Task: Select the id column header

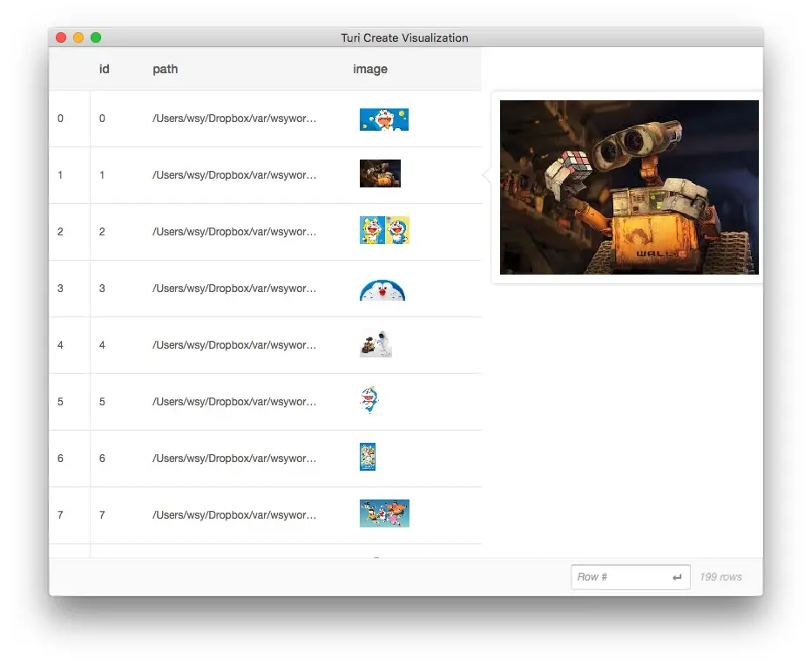Action: tap(104, 69)
